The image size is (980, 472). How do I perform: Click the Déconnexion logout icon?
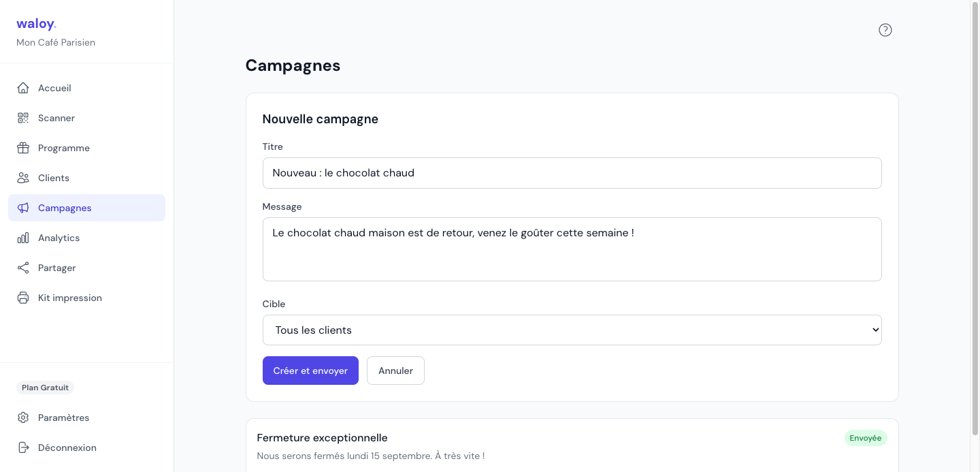[x=23, y=447]
